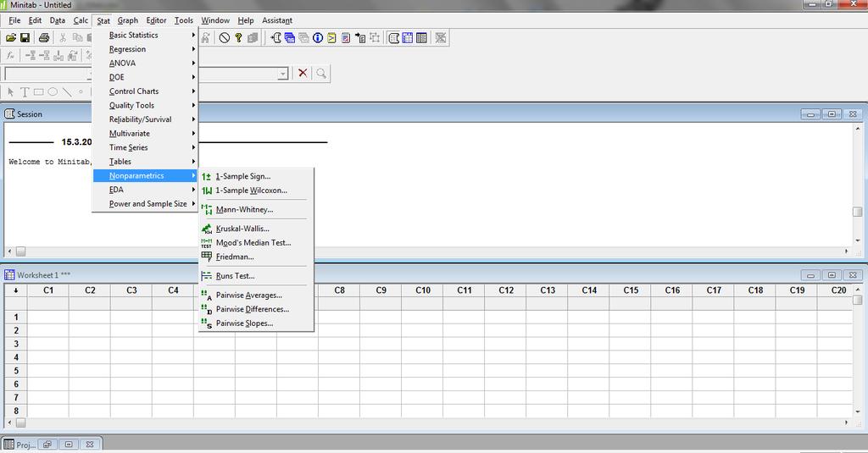Viewport: 868px width, 453px height.
Task: Open Power and Sample Size submenu
Action: click(145, 203)
